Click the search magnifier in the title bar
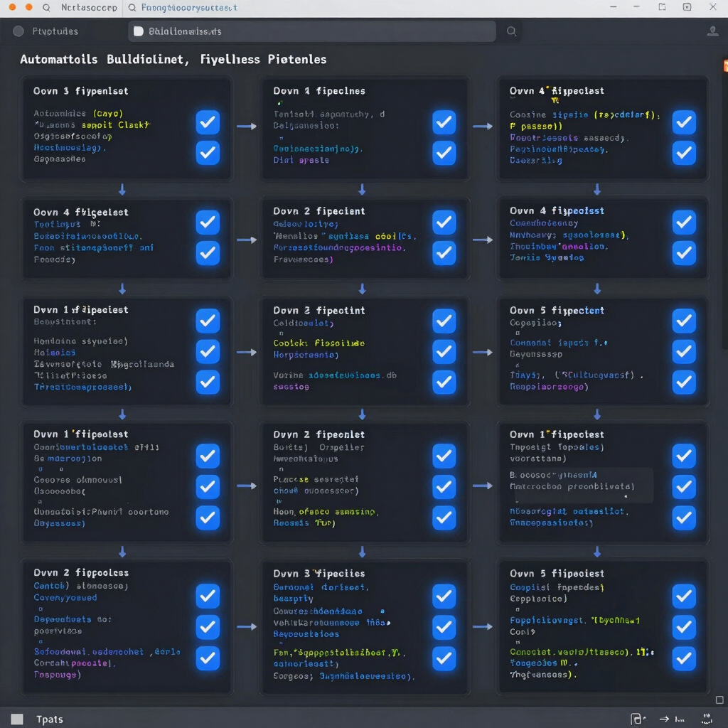 tap(46, 7)
